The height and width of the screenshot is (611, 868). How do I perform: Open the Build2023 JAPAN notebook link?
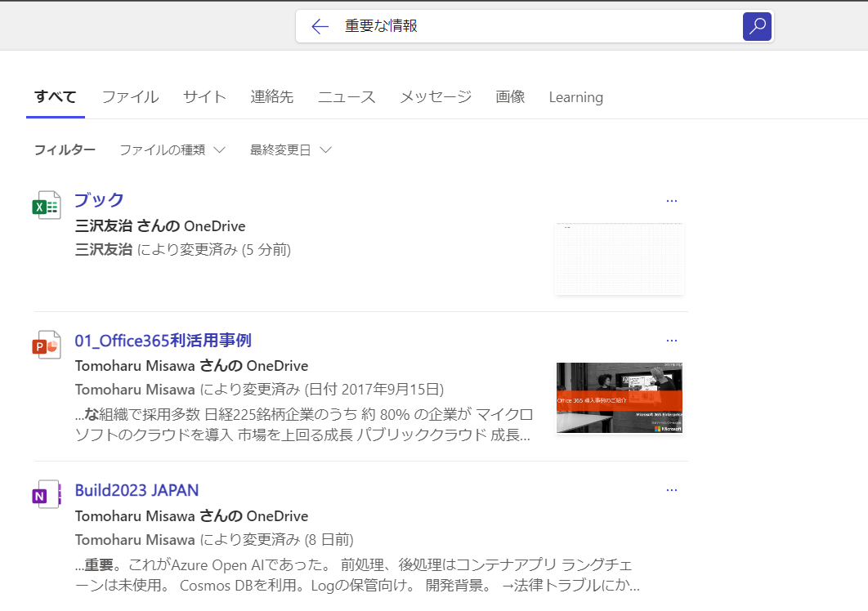tap(136, 490)
